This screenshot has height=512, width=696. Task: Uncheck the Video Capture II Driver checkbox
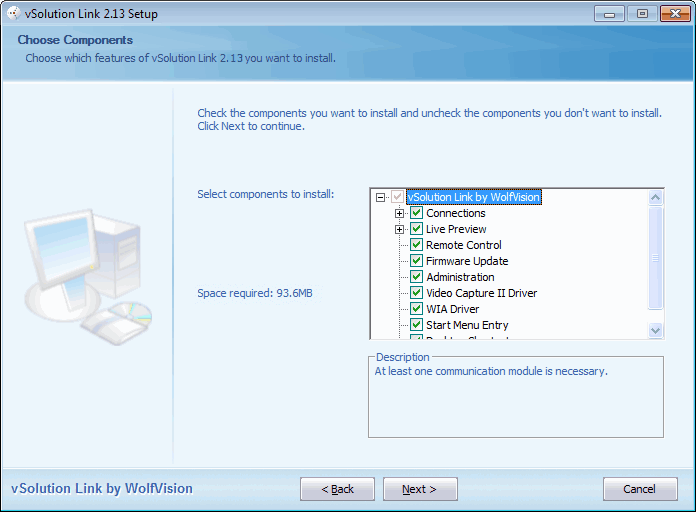coord(416,293)
